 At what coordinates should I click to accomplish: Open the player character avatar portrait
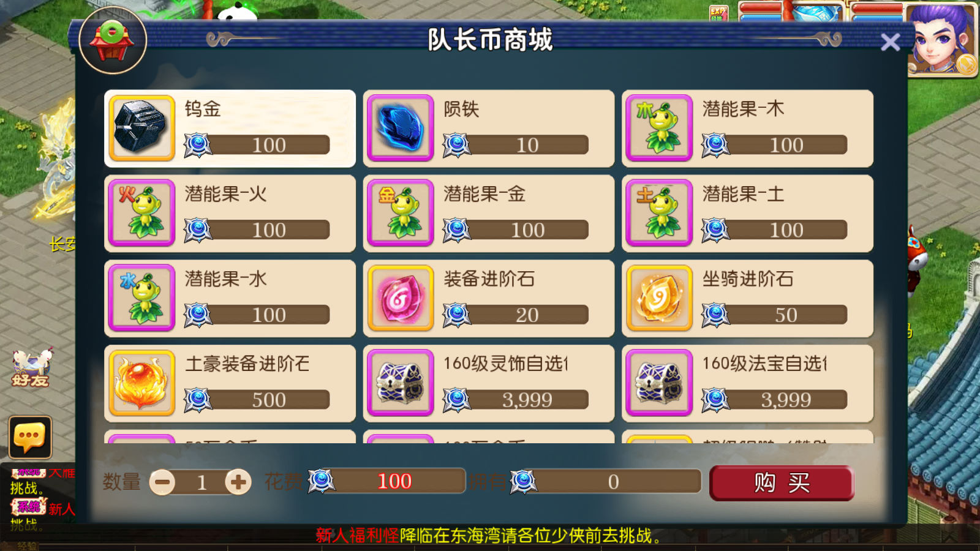(942, 39)
